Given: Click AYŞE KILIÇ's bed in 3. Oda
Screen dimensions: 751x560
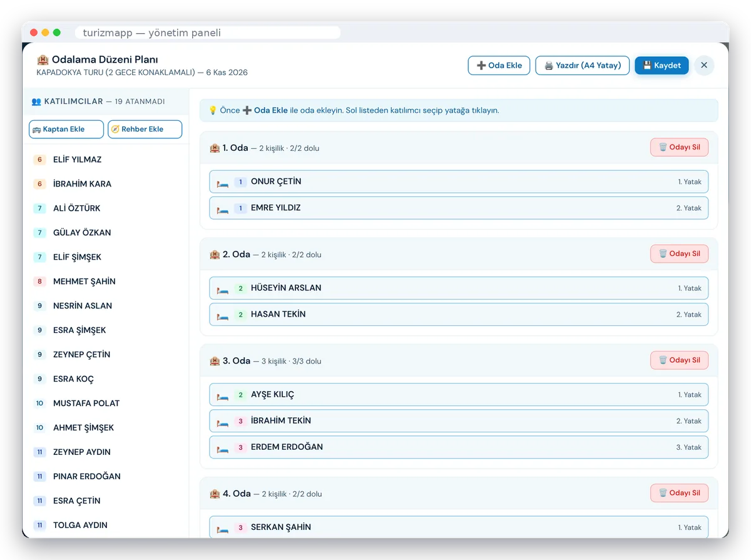Looking at the screenshot, I should pyautogui.click(x=459, y=395).
